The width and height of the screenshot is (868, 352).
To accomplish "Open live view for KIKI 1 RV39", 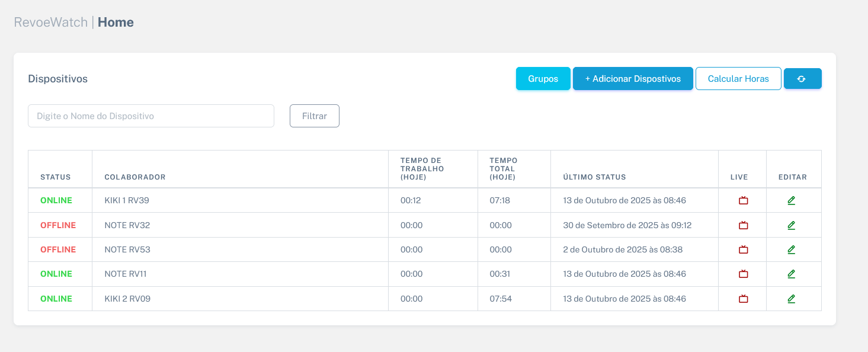I will coord(743,201).
